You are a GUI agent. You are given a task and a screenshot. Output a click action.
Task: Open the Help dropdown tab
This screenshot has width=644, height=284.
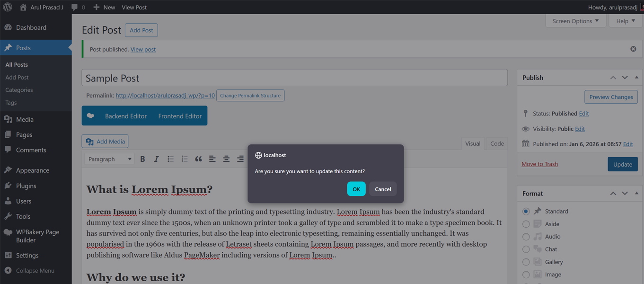coord(626,21)
